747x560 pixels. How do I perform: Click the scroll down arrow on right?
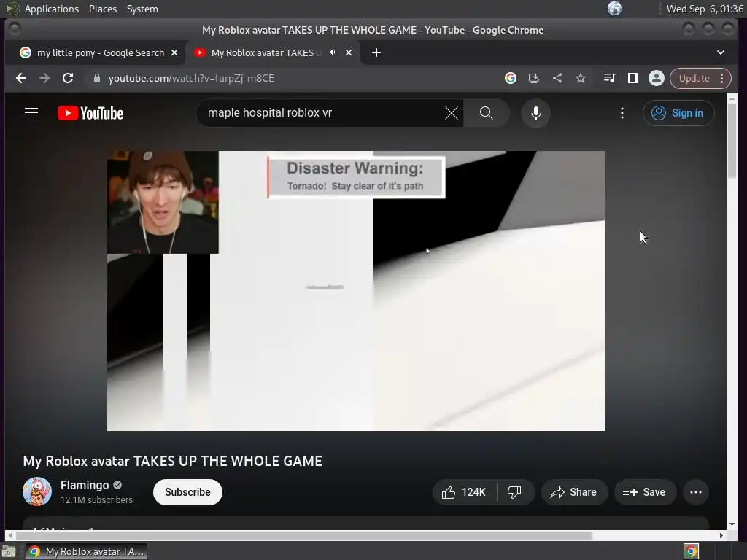coord(732,524)
